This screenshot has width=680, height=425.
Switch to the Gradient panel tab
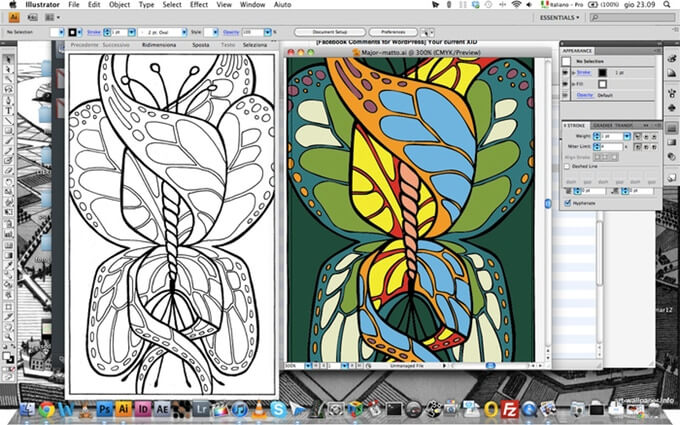(603, 125)
